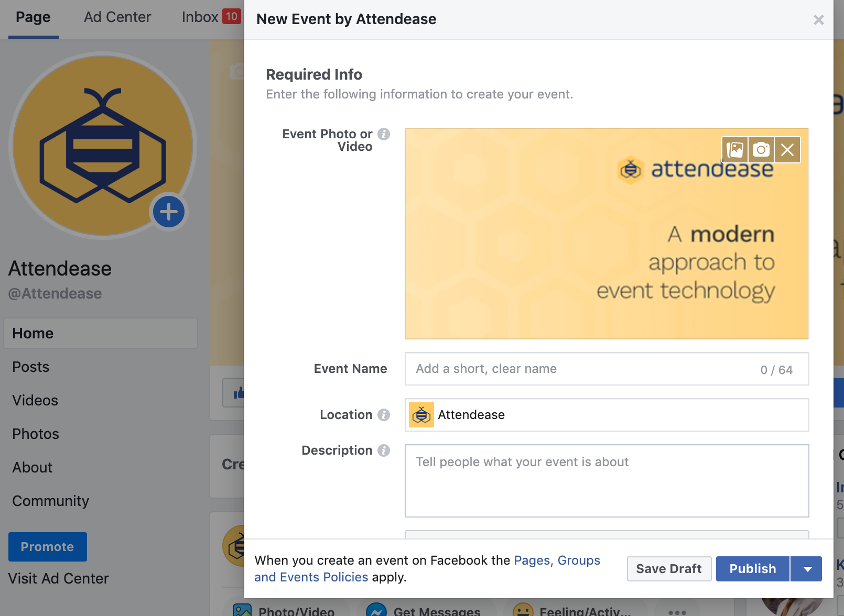
Task: Remove the event photo with X icon
Action: [x=787, y=150]
